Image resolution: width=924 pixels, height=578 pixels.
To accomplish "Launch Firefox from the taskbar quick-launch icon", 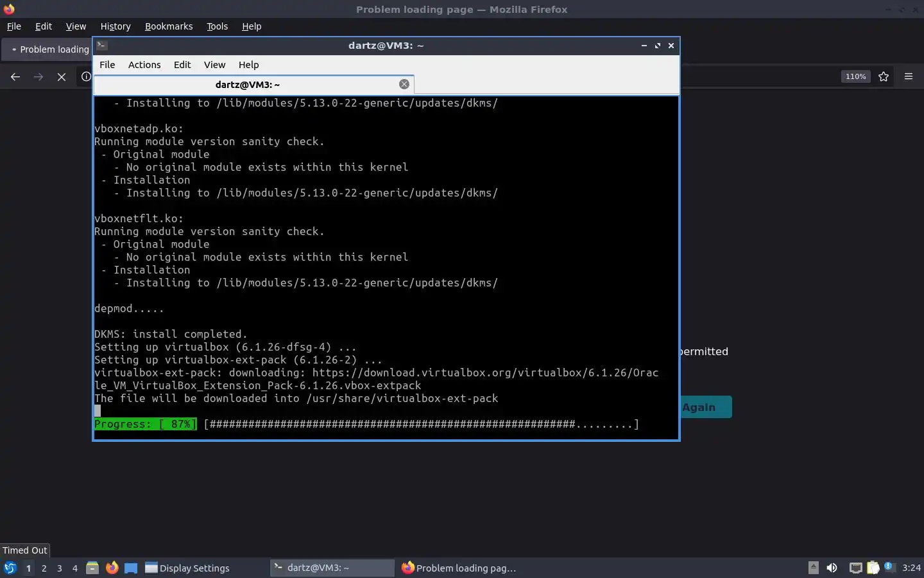I will click(112, 568).
